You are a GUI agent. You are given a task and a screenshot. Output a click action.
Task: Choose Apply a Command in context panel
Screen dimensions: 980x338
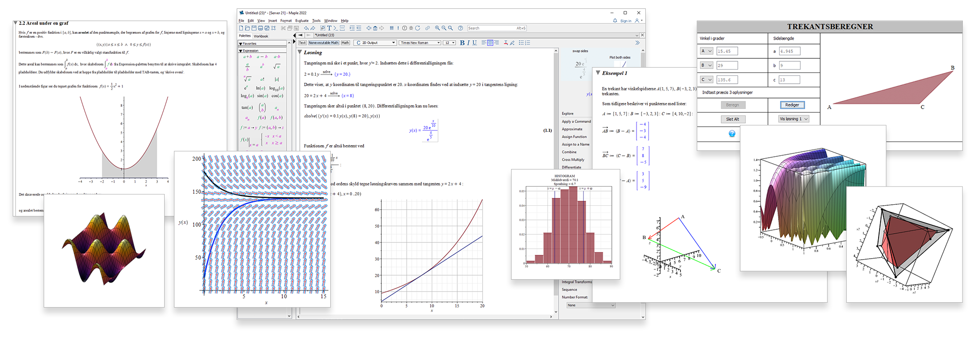pos(576,121)
